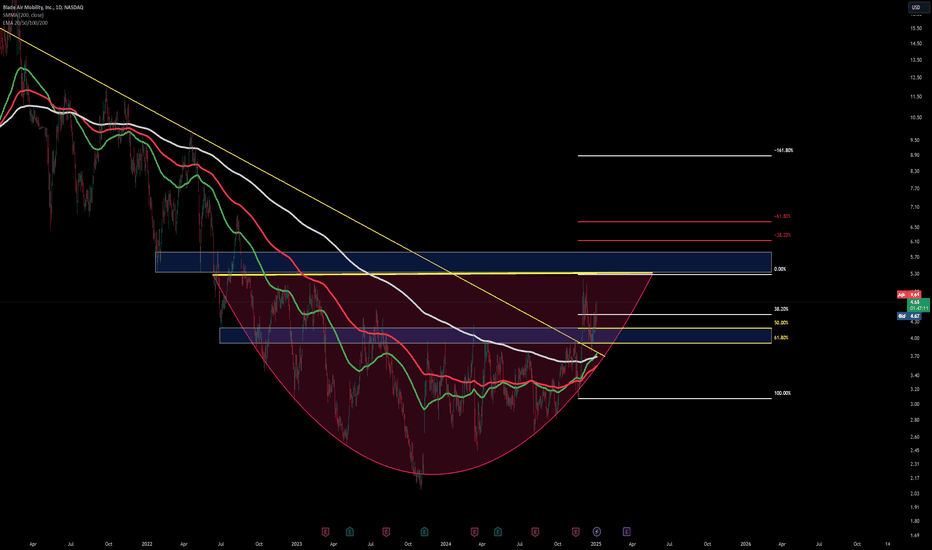Click the 2.17 price axis label
932x550 pixels.
pyautogui.click(x=915, y=479)
